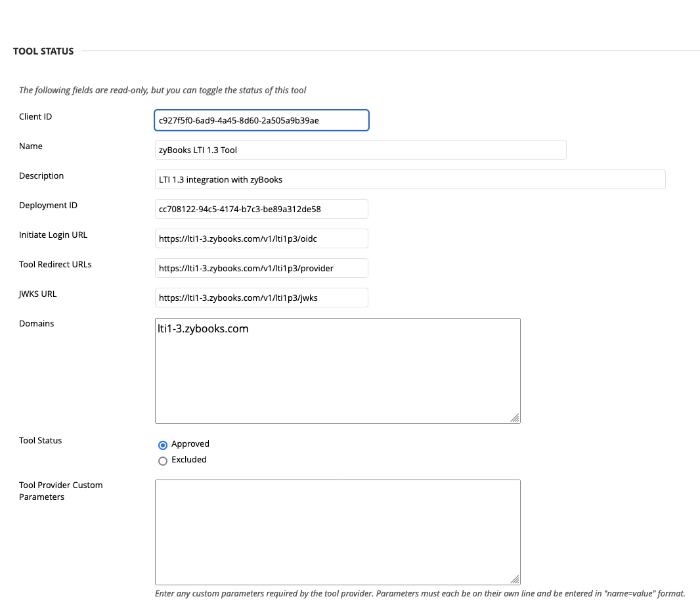Image resolution: width=700 pixels, height=605 pixels.
Task: Grab the Domains text area resize handle
Action: [x=515, y=418]
